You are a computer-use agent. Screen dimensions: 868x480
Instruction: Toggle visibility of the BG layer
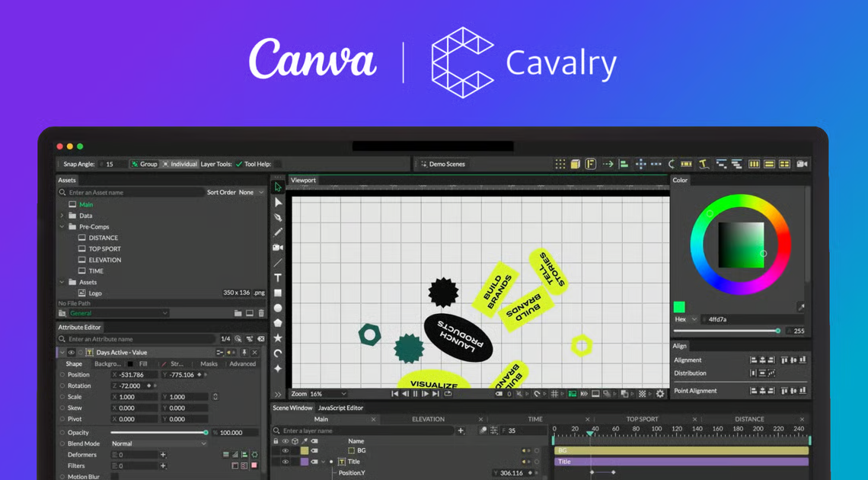(286, 450)
